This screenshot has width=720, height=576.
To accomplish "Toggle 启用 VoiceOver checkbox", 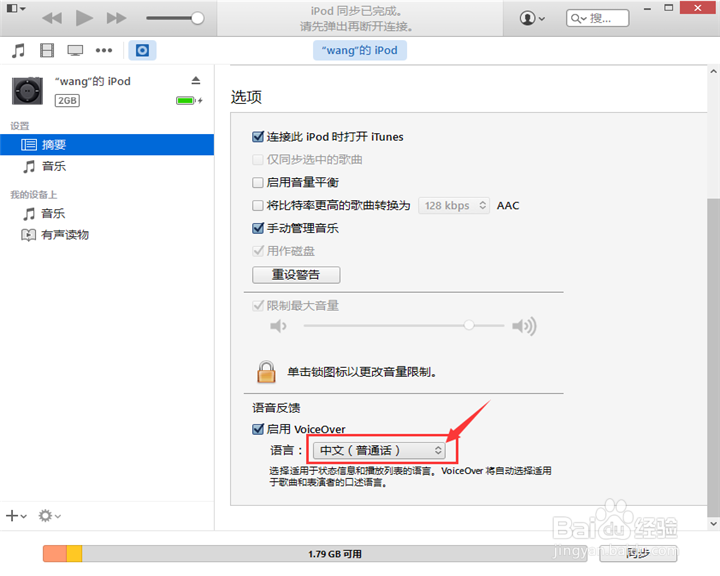I will [x=258, y=429].
